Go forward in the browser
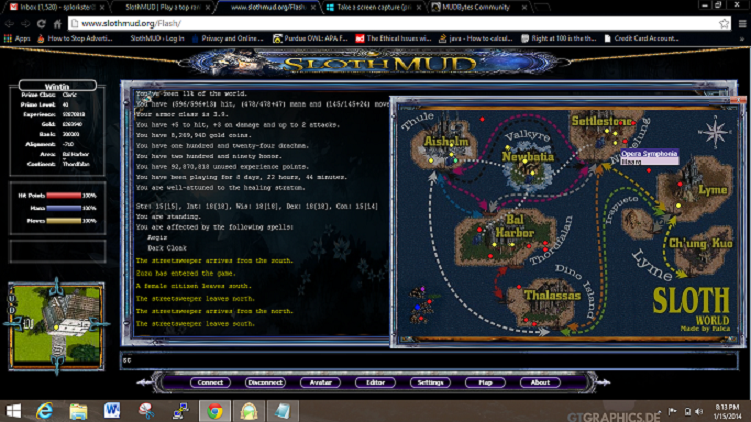This screenshot has height=422, width=751. [25, 23]
